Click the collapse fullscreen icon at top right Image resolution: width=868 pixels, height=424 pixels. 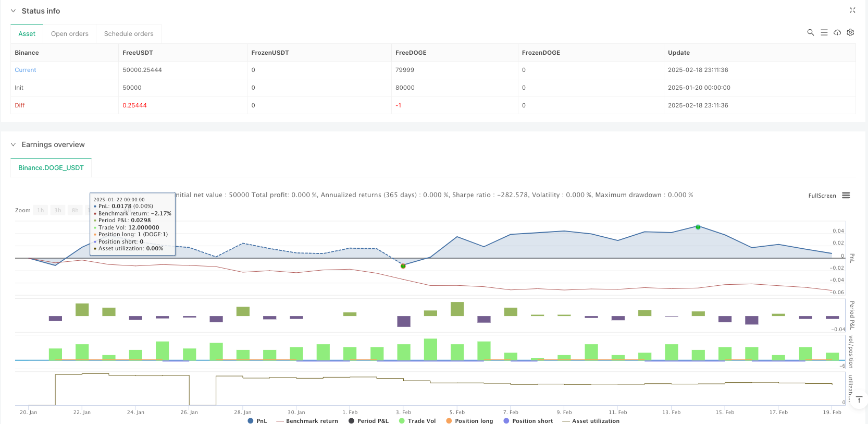[x=852, y=10]
